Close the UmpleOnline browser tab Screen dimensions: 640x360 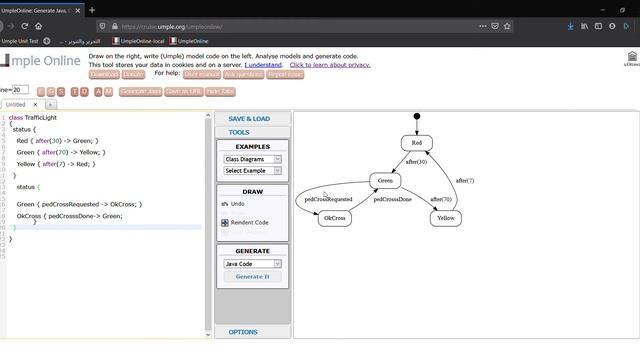78,11
